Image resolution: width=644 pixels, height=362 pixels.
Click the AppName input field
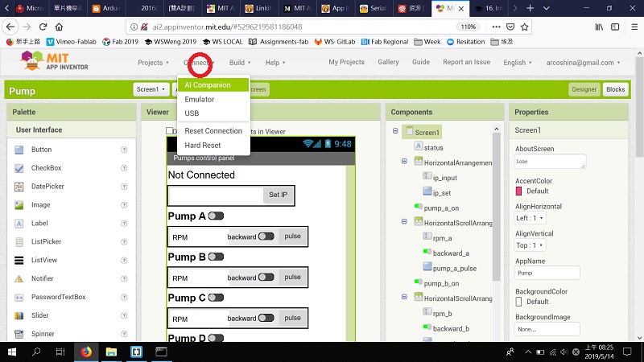(x=547, y=273)
